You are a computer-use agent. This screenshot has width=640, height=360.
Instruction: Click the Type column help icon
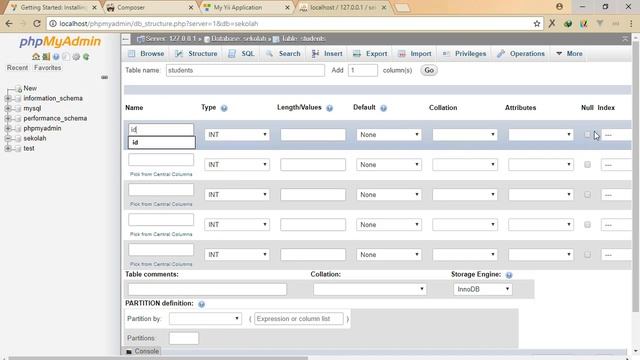(x=224, y=108)
